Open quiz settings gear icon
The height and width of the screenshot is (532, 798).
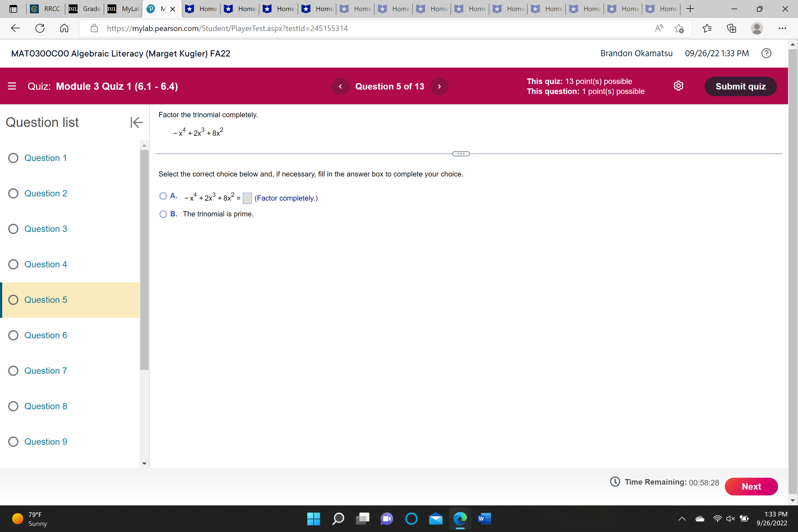(x=678, y=86)
